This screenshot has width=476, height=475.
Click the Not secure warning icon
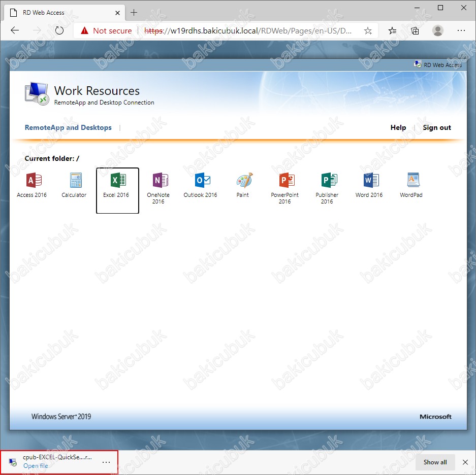85,30
